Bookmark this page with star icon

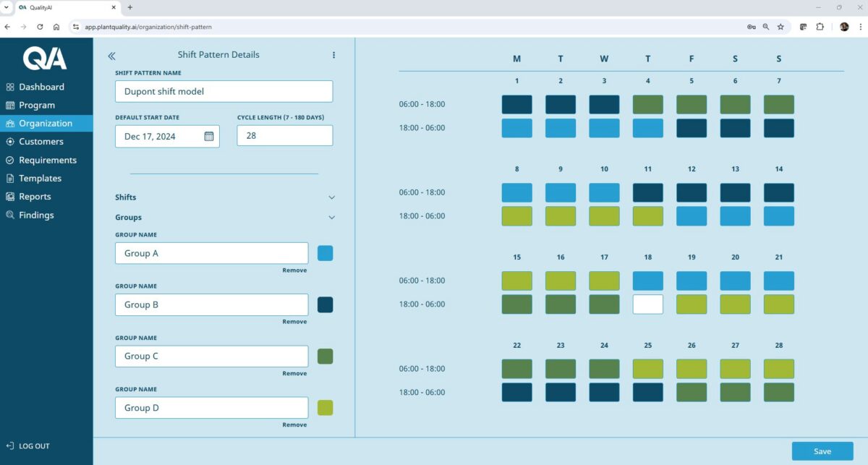[x=780, y=27]
